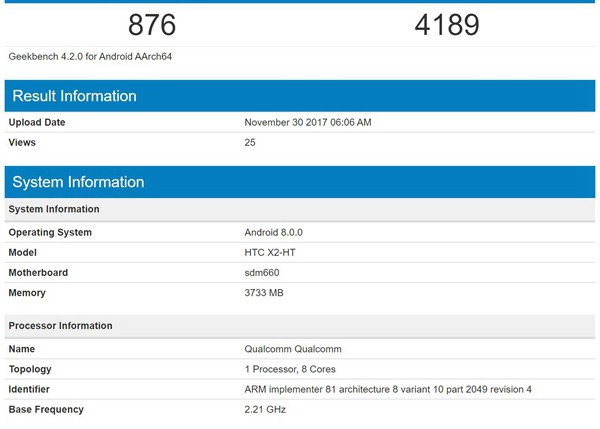This screenshot has height=429, width=600.
Task: Click the 'Motherboard' label
Action: click(x=38, y=272)
